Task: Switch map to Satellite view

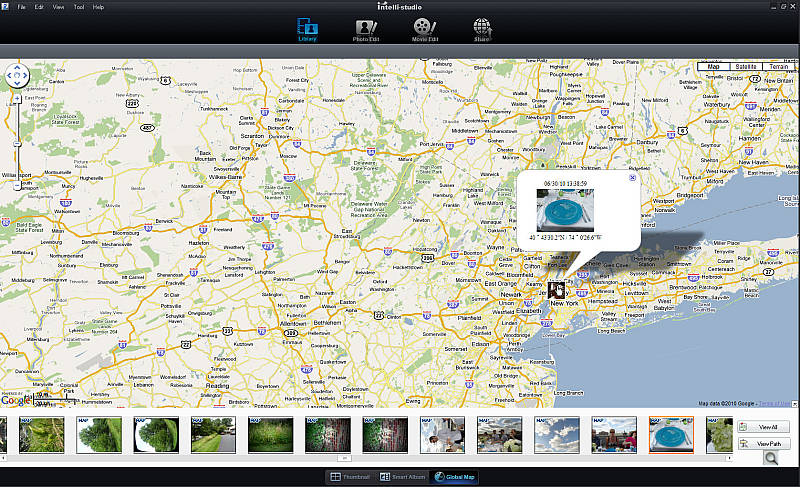Action: click(x=745, y=67)
